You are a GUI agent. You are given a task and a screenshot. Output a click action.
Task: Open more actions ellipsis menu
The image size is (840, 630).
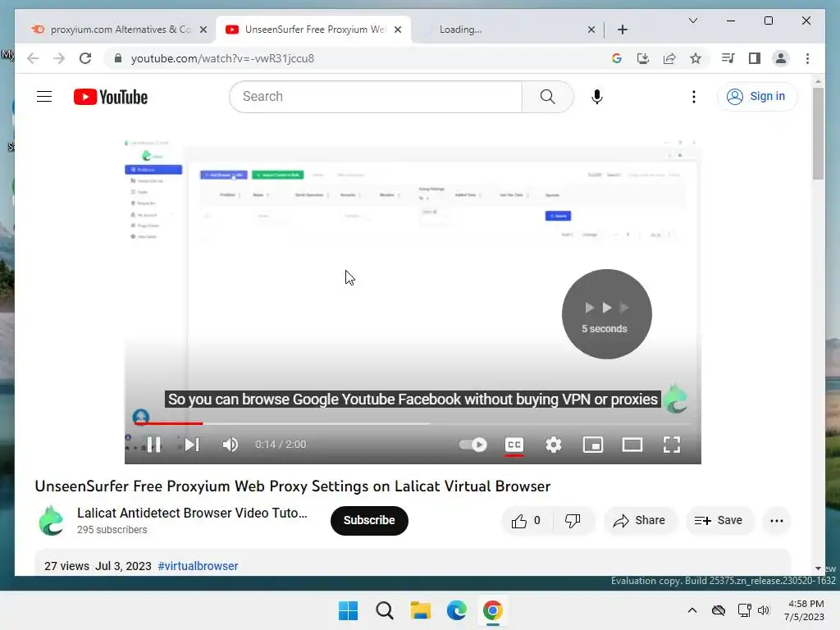click(x=777, y=521)
